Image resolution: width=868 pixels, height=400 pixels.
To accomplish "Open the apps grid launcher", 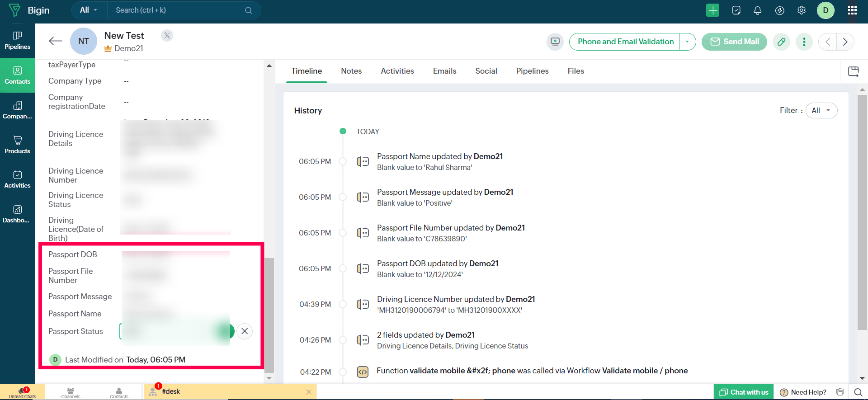I will tap(852, 10).
